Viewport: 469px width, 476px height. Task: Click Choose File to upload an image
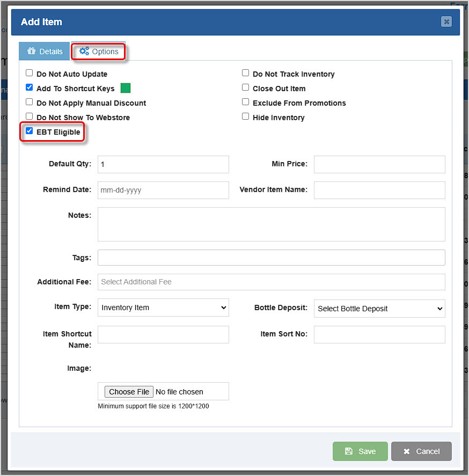click(x=129, y=391)
